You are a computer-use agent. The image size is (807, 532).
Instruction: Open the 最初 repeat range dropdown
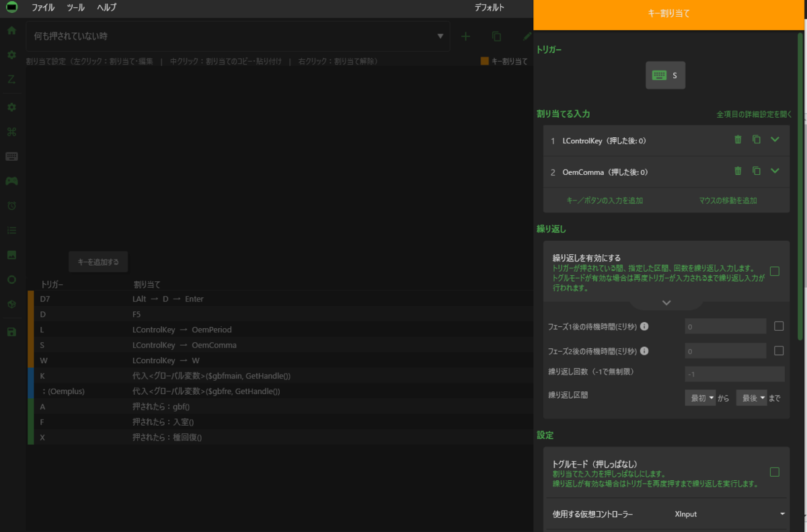click(x=700, y=398)
